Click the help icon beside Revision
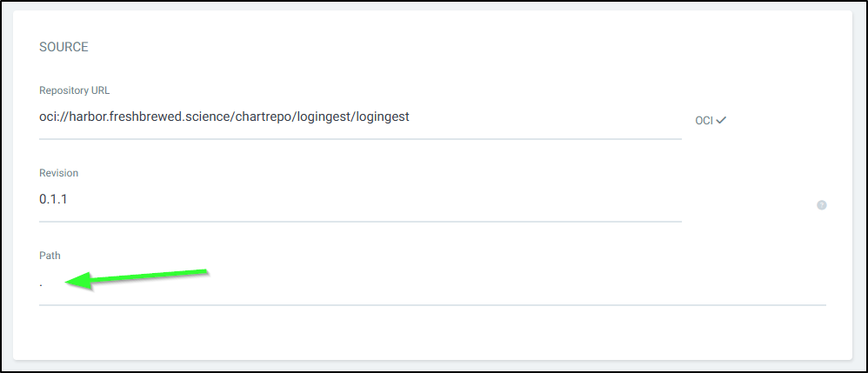The height and width of the screenshot is (373, 868). (821, 205)
